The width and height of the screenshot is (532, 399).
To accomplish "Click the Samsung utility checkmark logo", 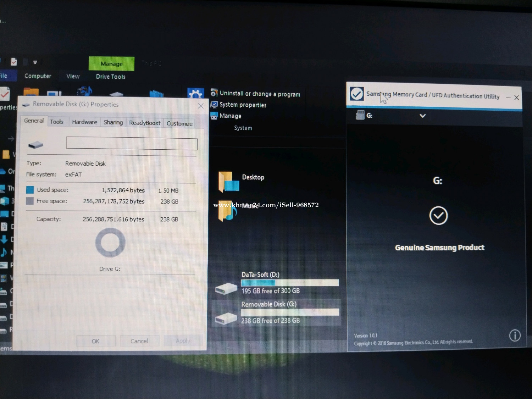I will 356,94.
